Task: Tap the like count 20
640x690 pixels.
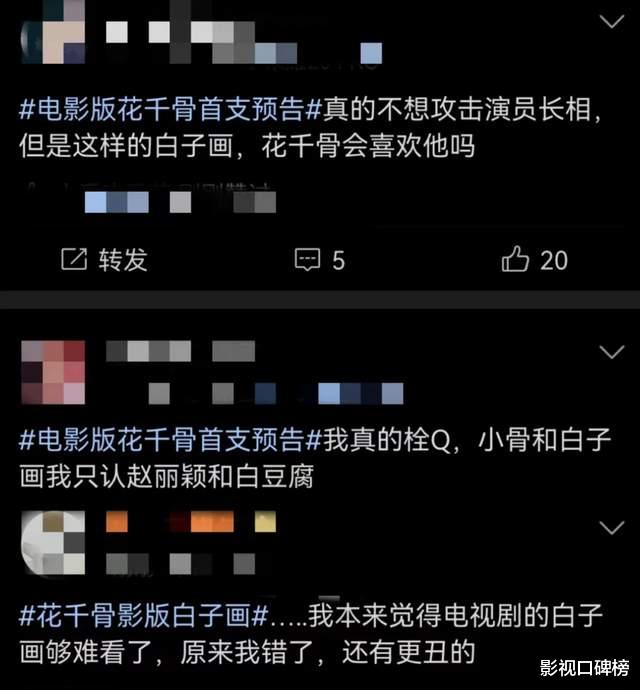Action: tap(554, 261)
